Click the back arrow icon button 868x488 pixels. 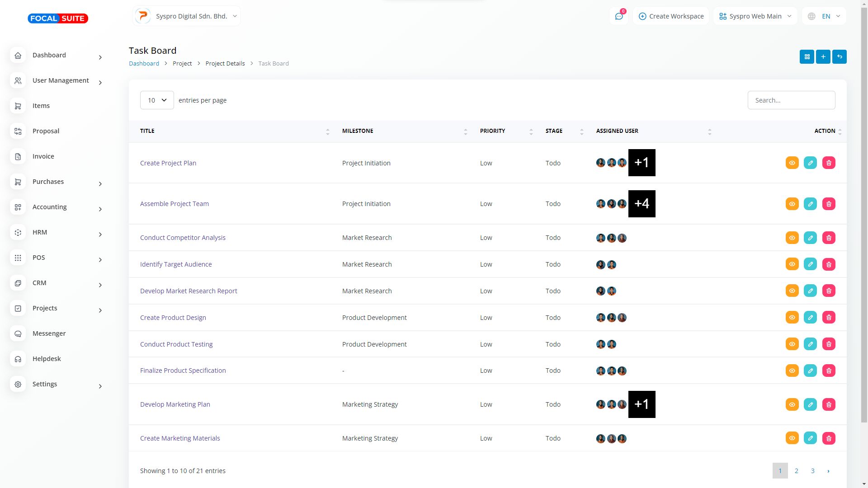pos(839,56)
